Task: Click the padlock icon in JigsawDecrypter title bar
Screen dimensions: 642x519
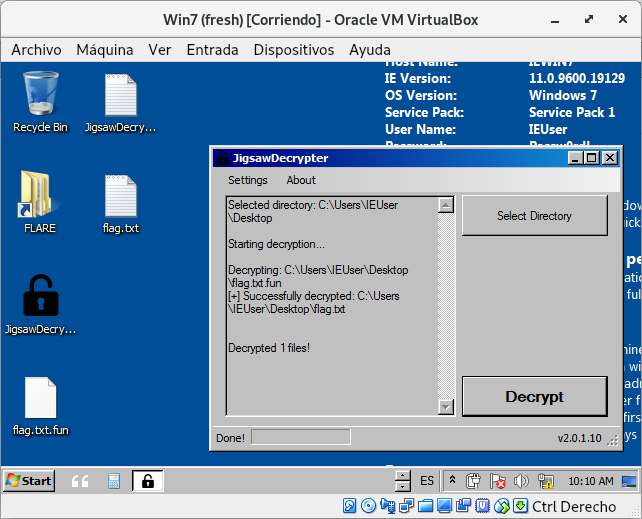Action: (x=222, y=158)
